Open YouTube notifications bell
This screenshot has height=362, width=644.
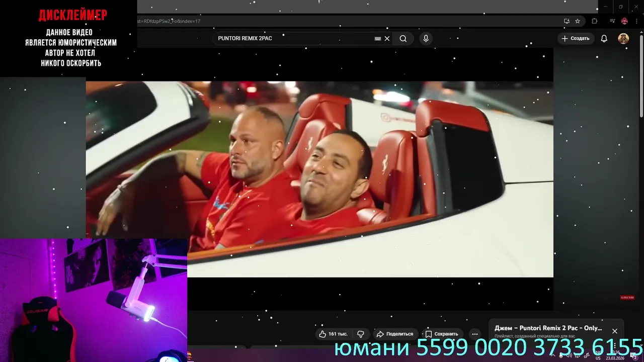pyautogui.click(x=604, y=39)
